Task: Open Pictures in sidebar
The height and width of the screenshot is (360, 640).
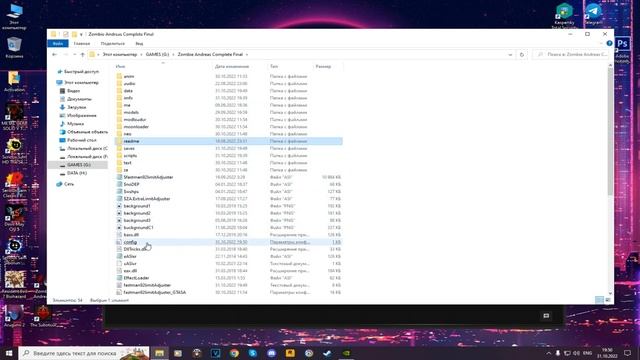Action: [81, 116]
